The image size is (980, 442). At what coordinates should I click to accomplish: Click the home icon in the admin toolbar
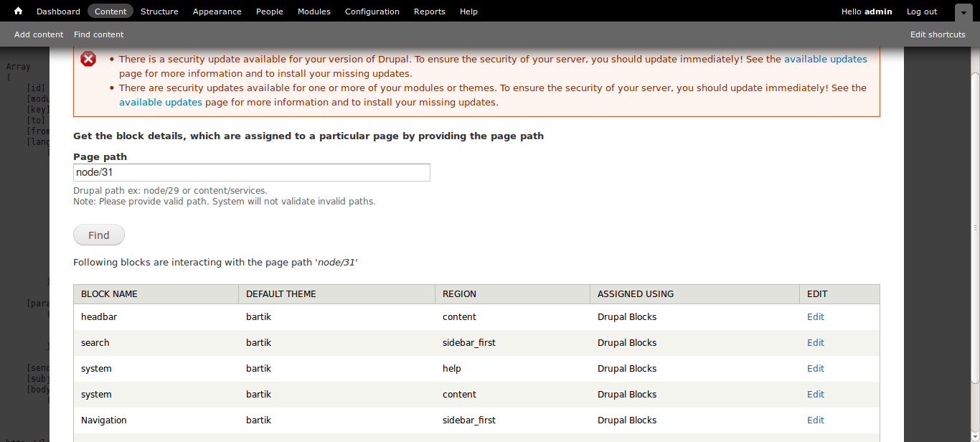pos(17,11)
